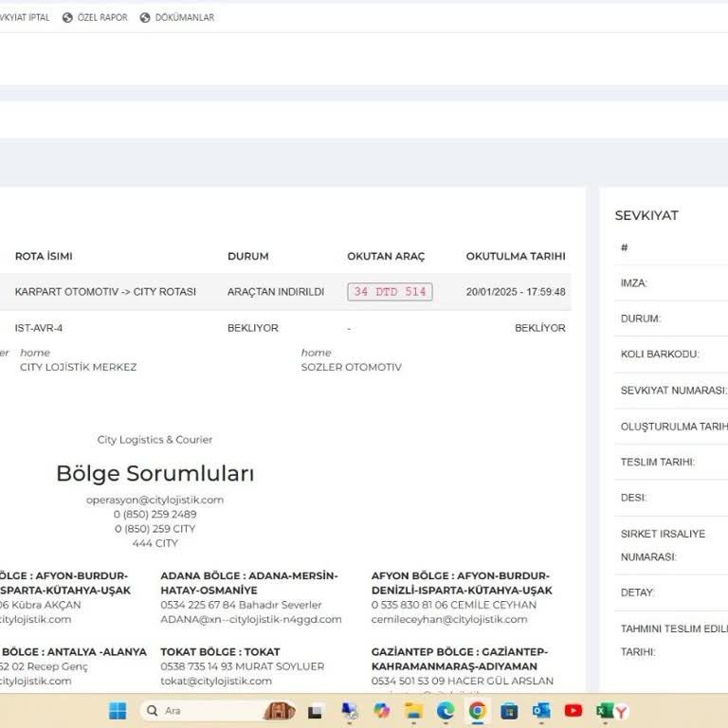Click the ADANA@xn--citylojistik-n4ggd.com email
The image size is (728, 728).
tap(251, 619)
